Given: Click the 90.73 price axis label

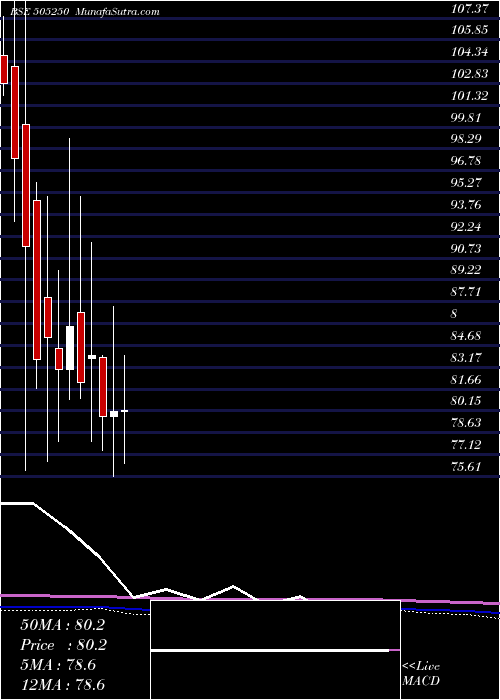Looking at the screenshot, I should pyautogui.click(x=467, y=249).
